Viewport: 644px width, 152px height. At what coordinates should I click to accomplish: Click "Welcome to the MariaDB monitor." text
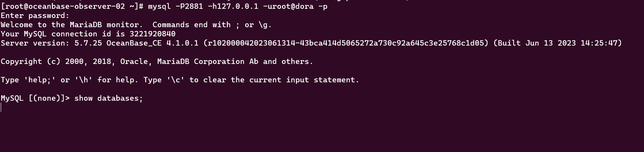tap(72, 25)
